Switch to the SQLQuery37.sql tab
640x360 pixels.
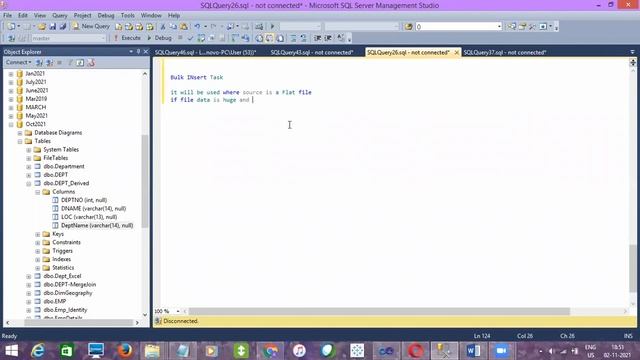504,52
